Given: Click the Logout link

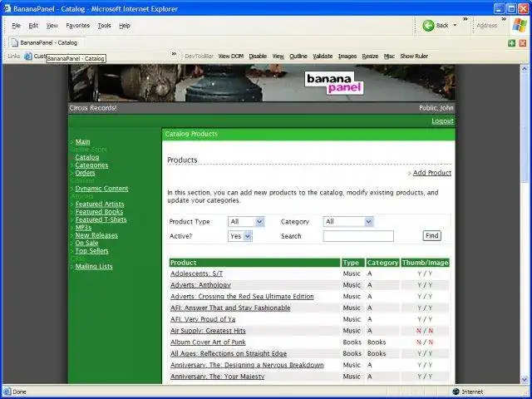Looking at the screenshot, I should pos(442,121).
